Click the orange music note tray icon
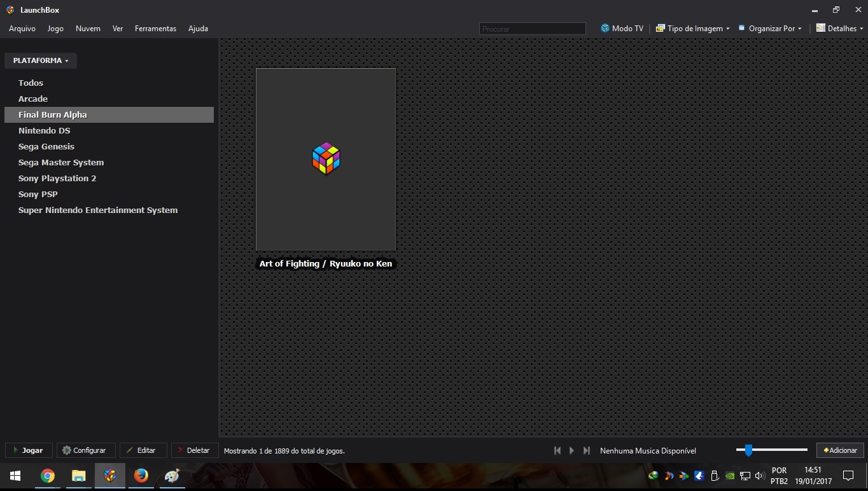Viewport: 868px width, 491px height. 669,475
